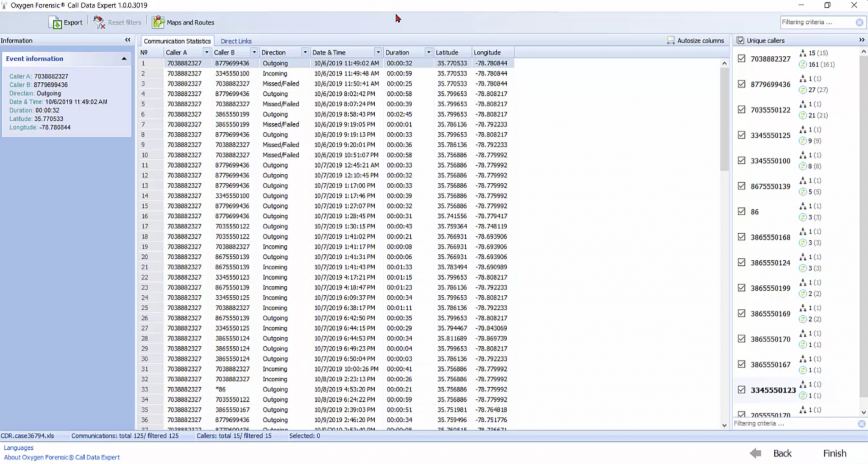Viewport: 868px width, 464px height.
Task: Click the Reset filters icon
Action: pyautogui.click(x=99, y=22)
